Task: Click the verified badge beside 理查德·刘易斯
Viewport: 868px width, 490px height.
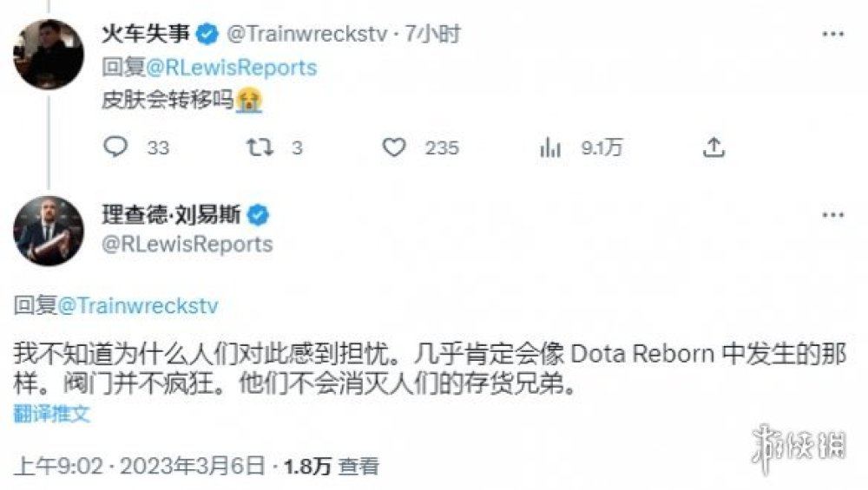Action: [x=258, y=214]
